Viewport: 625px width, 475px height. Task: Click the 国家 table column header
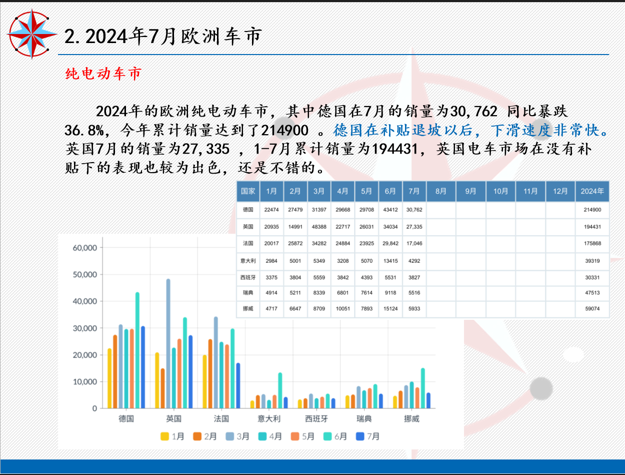[x=248, y=190]
